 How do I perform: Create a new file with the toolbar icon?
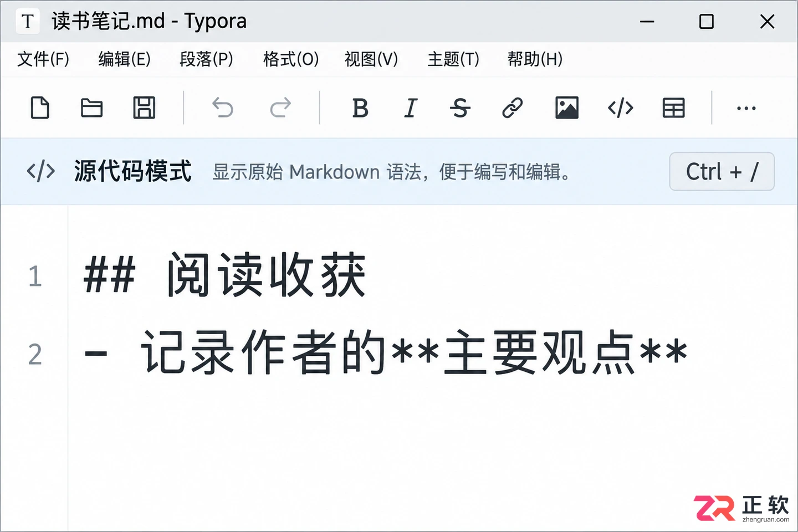pyautogui.click(x=40, y=108)
